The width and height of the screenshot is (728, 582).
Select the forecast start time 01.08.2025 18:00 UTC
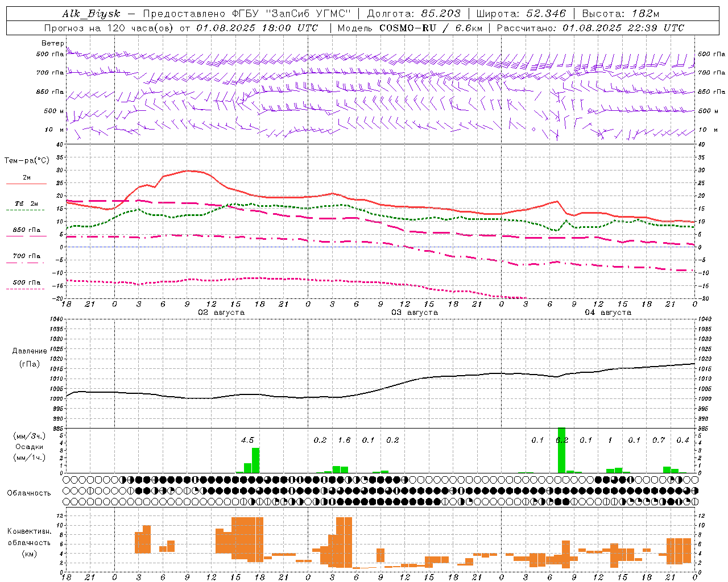tap(257, 28)
